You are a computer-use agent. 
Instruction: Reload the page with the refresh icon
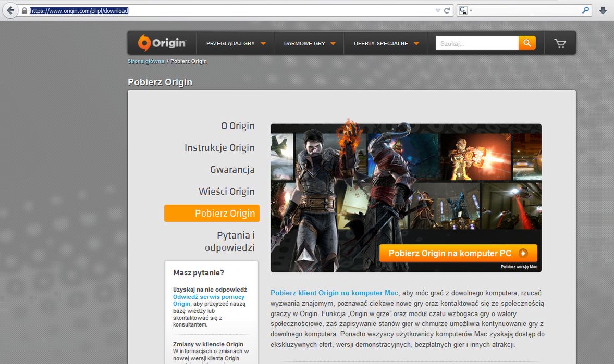click(x=447, y=10)
